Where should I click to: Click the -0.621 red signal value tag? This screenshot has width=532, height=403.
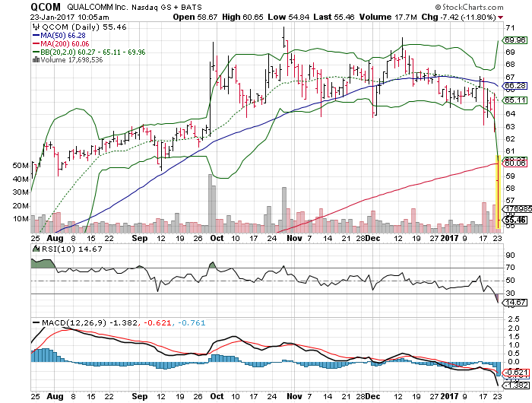(515, 373)
